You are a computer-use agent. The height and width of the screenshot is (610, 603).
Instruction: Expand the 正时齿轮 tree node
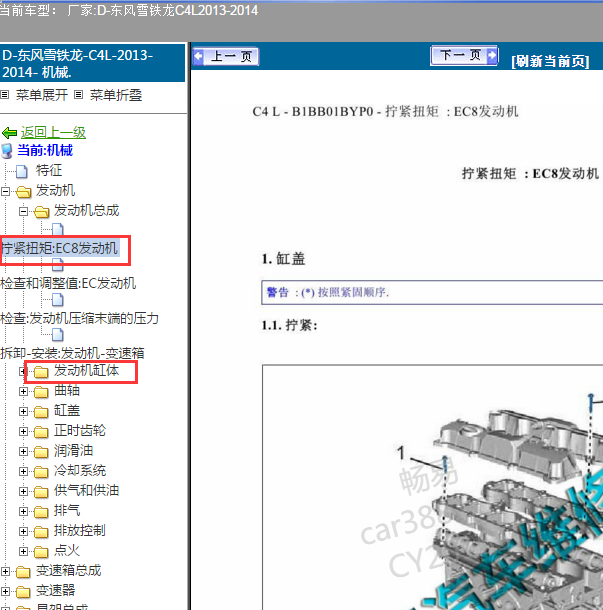click(x=23, y=431)
